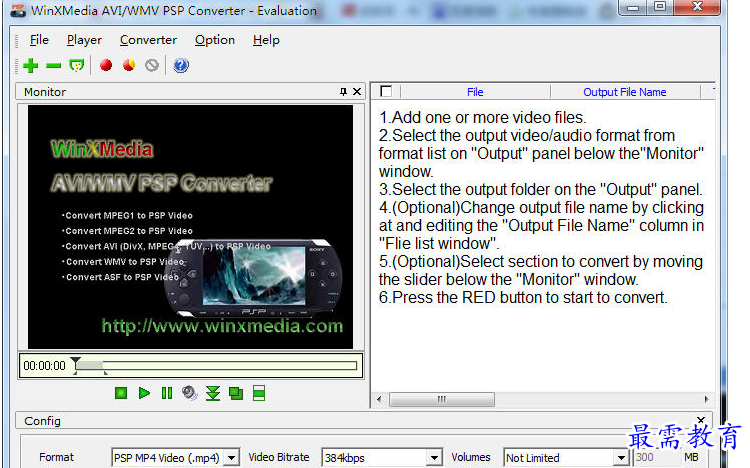Open the Player menu

[x=84, y=40]
